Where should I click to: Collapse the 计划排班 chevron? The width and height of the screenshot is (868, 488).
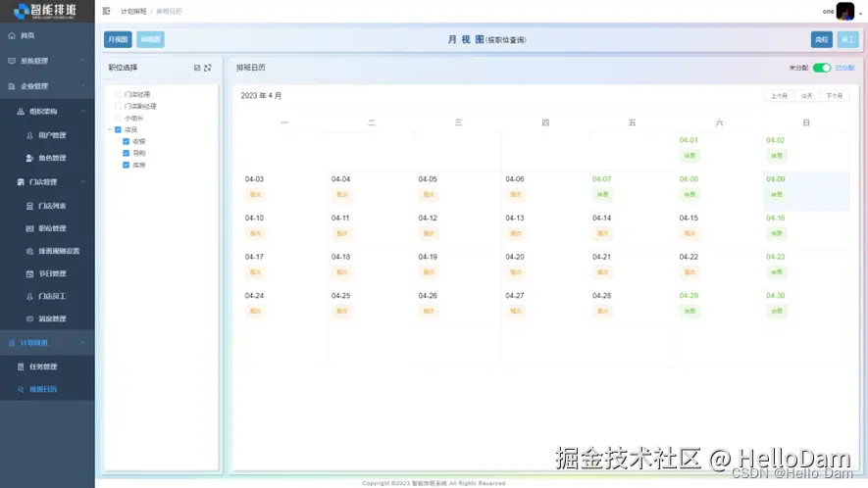click(x=83, y=343)
